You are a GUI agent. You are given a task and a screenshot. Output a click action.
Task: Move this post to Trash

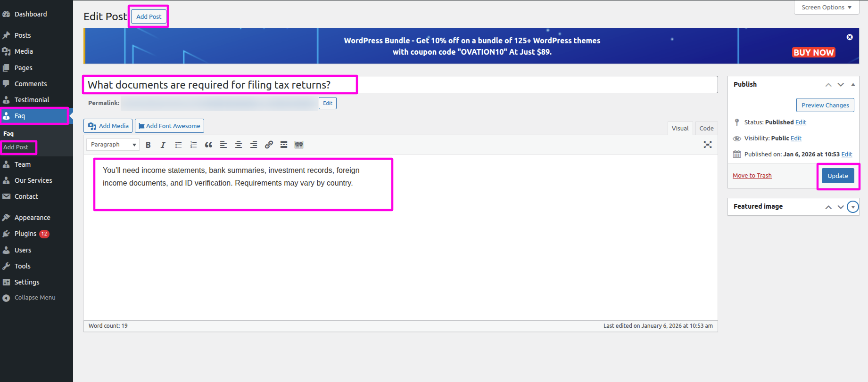(752, 176)
